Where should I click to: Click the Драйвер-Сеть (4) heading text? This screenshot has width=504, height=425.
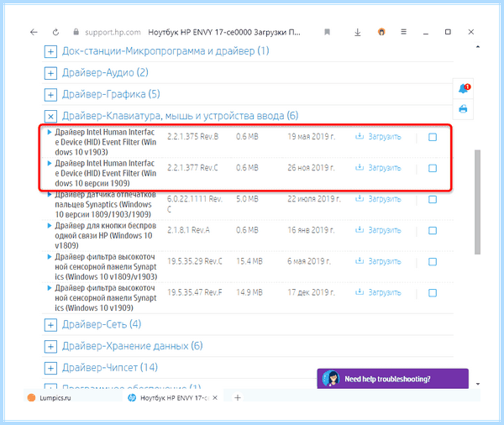click(102, 324)
